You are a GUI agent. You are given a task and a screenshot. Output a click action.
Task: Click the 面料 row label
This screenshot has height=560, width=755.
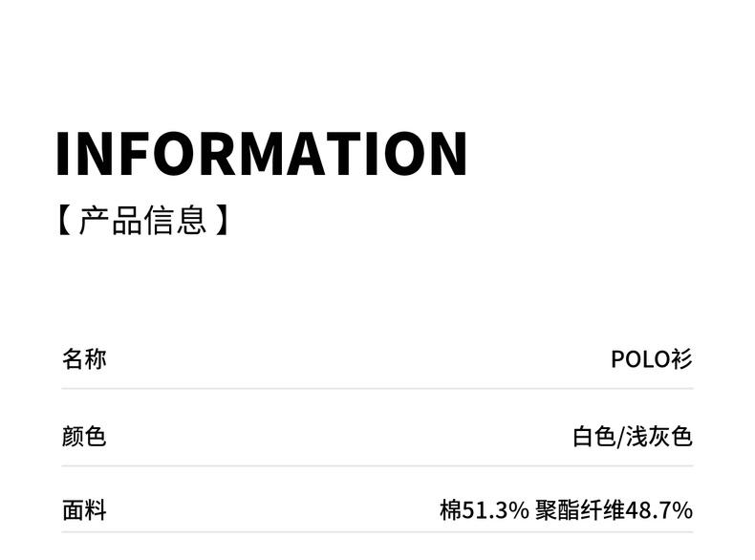click(x=84, y=510)
